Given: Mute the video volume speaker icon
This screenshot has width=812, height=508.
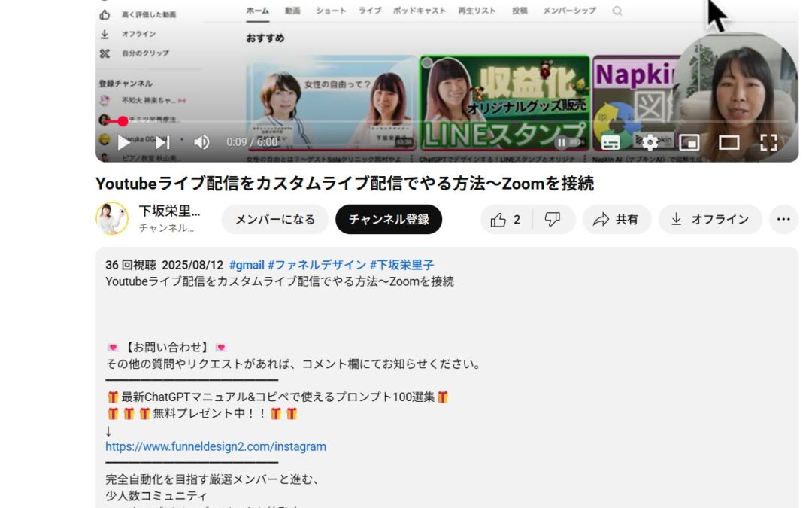Looking at the screenshot, I should (201, 142).
